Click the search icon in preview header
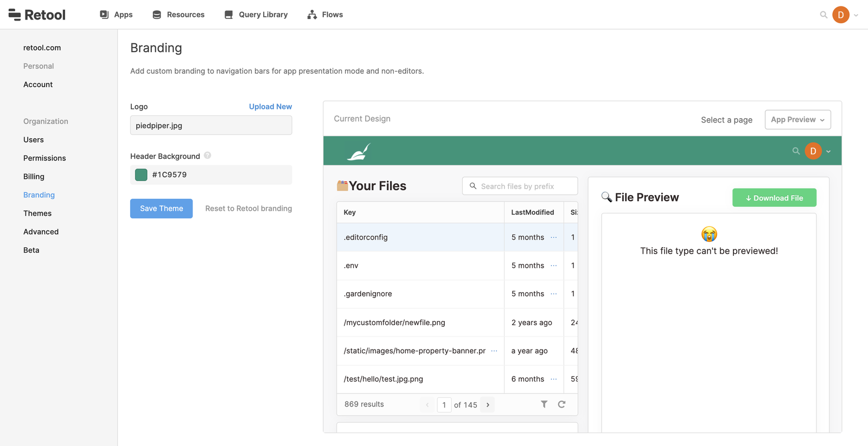868x446 pixels. click(796, 151)
